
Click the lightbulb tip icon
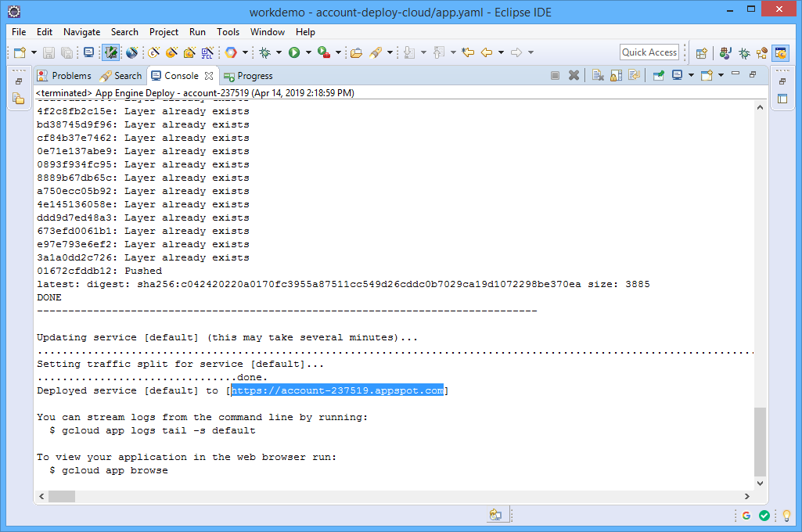(x=786, y=516)
